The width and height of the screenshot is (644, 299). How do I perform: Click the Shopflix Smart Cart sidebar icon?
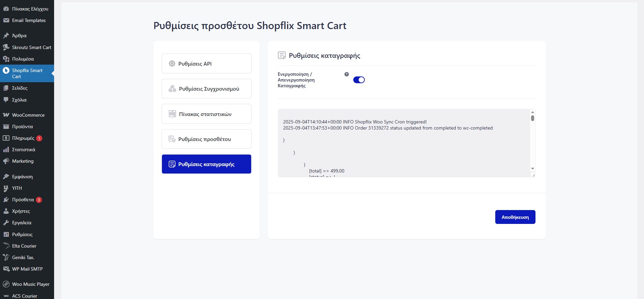pos(6,71)
